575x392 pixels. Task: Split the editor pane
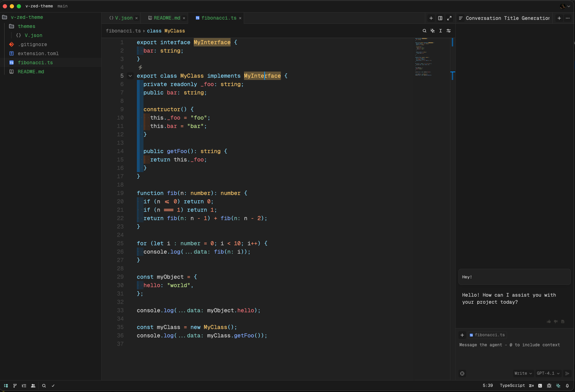point(440,18)
